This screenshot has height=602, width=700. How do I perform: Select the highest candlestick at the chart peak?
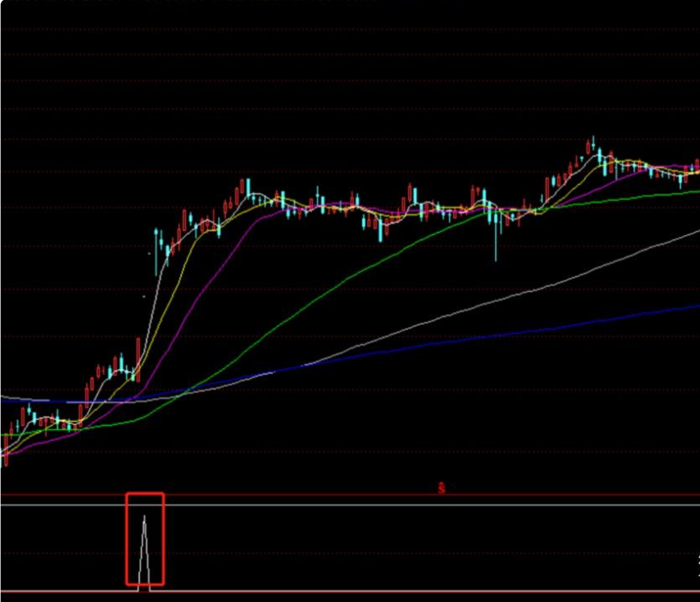tap(593, 144)
